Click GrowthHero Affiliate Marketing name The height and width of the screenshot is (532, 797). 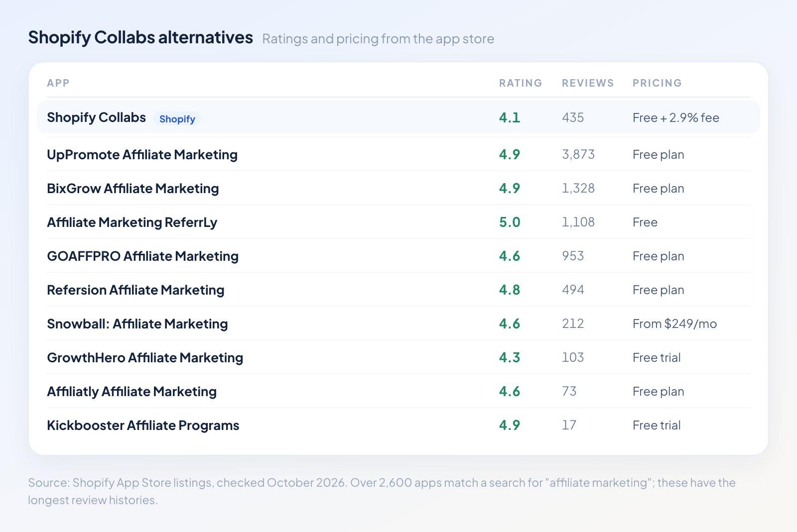click(x=145, y=358)
